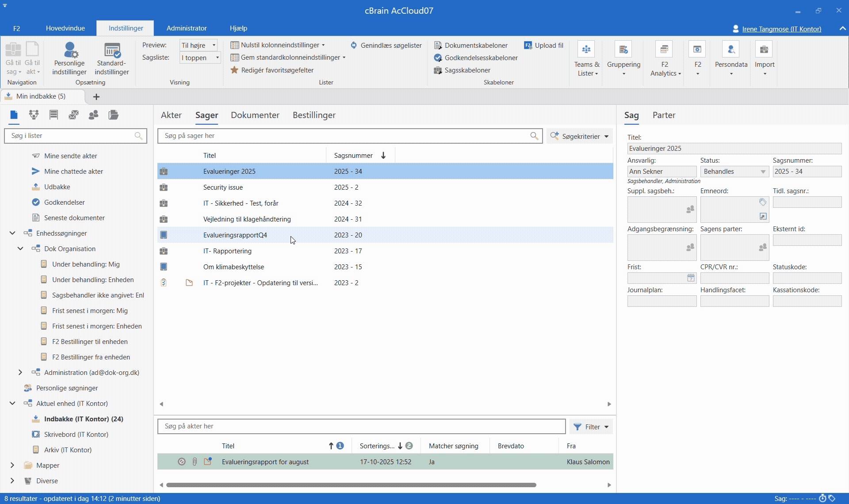Click the horizontal scrollbar in akter list
Screen dimensions: 849x504
[x=351, y=485]
